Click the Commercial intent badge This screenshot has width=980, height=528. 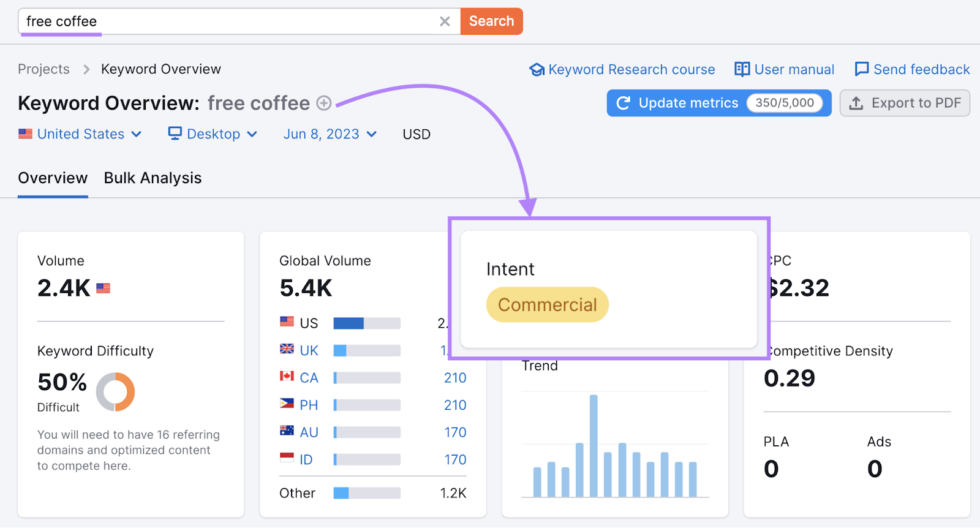547,304
